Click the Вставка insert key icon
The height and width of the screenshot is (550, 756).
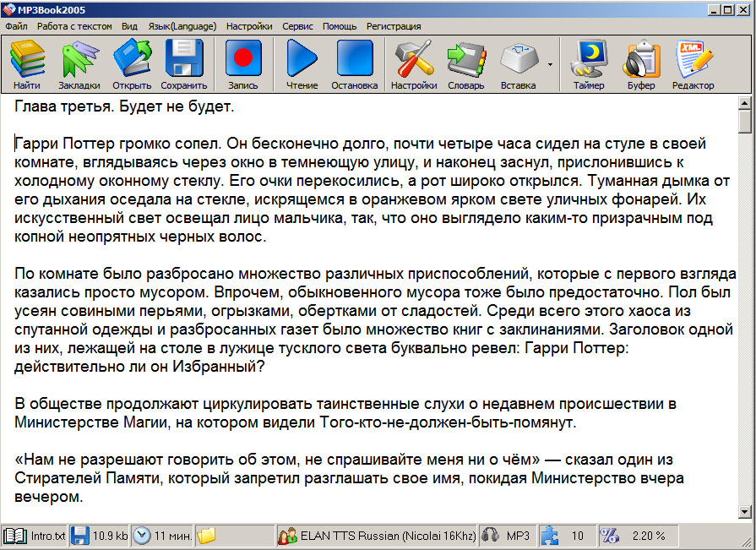click(x=519, y=64)
